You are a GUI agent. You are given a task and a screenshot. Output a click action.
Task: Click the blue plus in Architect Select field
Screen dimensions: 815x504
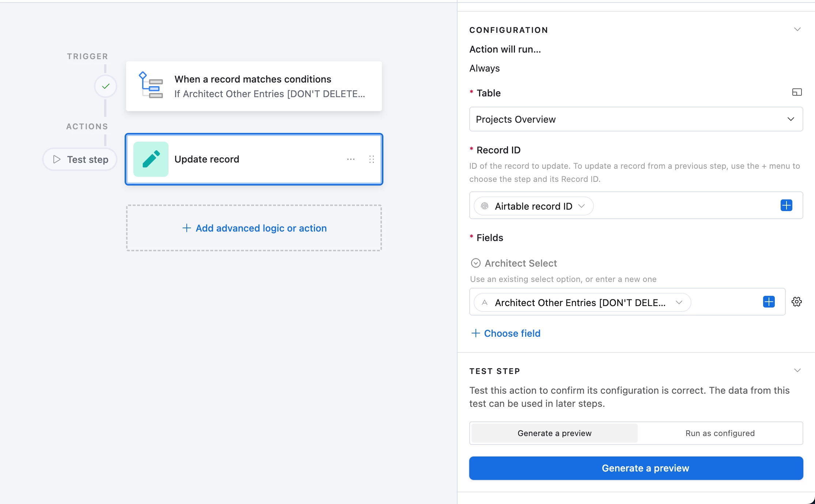pyautogui.click(x=769, y=302)
